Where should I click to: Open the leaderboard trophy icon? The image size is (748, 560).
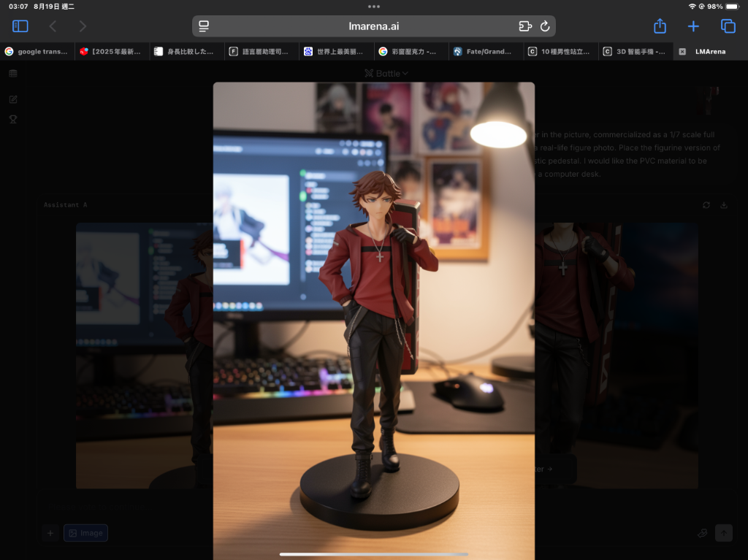pos(13,119)
